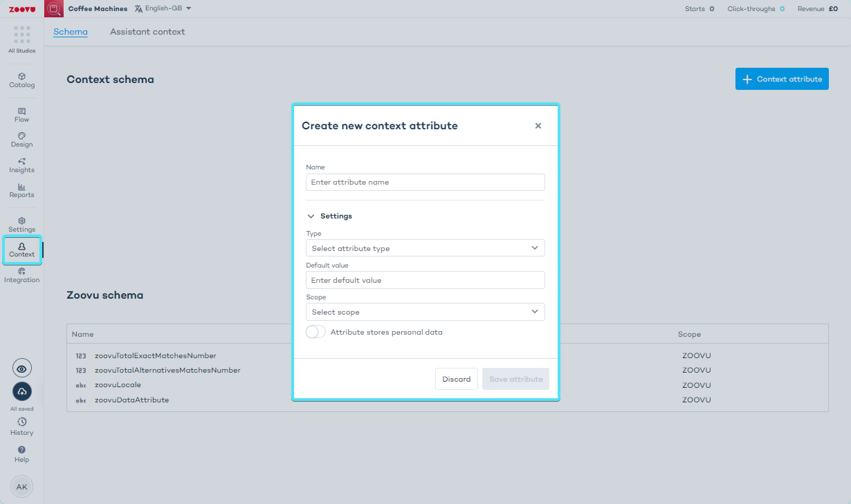Viewport: 851px width, 504px height.
Task: Click the Help icon
Action: click(x=21, y=454)
